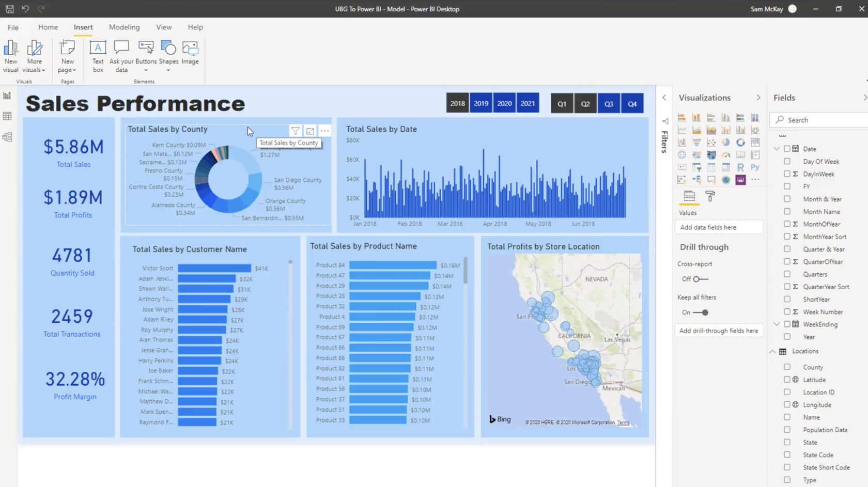The image size is (868, 487).
Task: Select the Q1 quarter slicer button
Action: point(562,104)
